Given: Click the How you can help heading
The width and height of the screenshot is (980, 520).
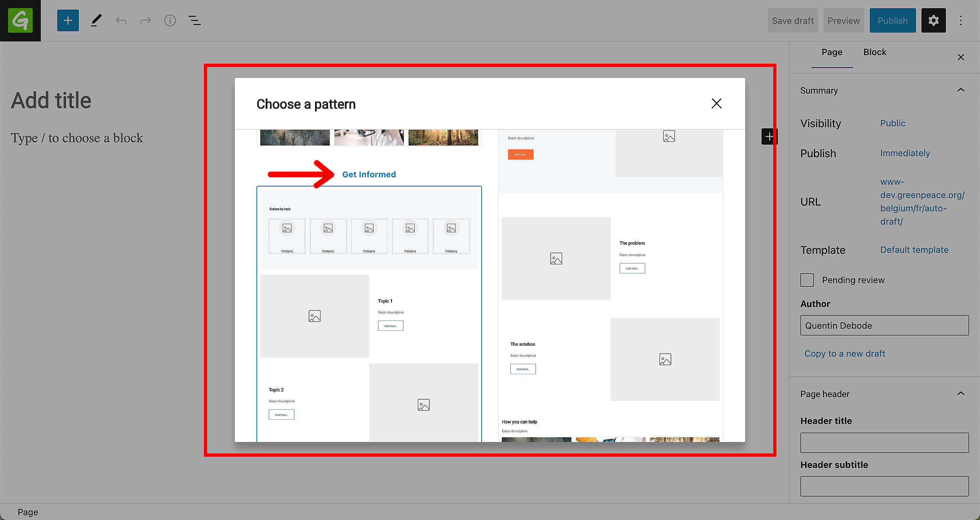Looking at the screenshot, I should 519,422.
